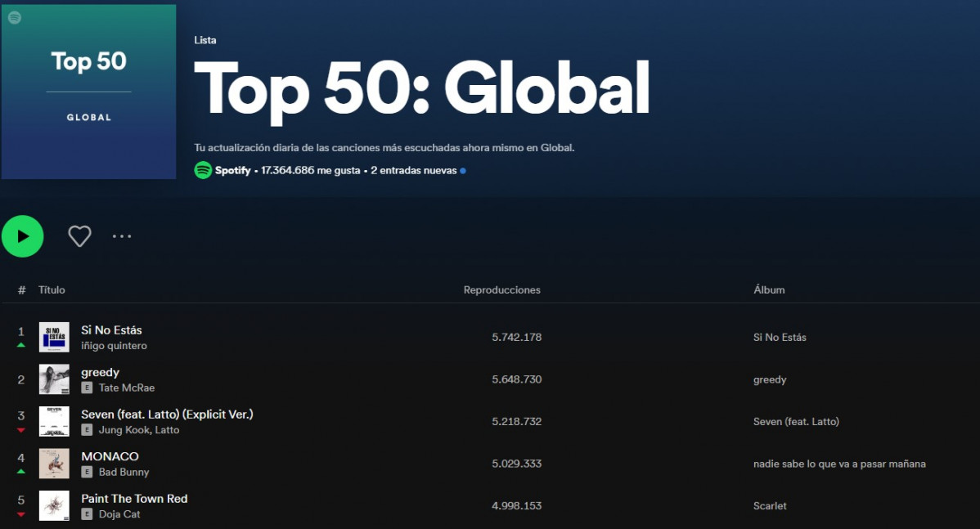The width and height of the screenshot is (980, 529).
Task: Click the green Spotify logo beside the owner name
Action: pos(203,170)
